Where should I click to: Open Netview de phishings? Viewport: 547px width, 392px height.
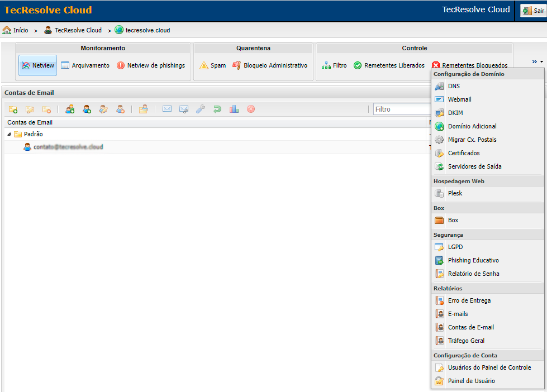coord(150,65)
